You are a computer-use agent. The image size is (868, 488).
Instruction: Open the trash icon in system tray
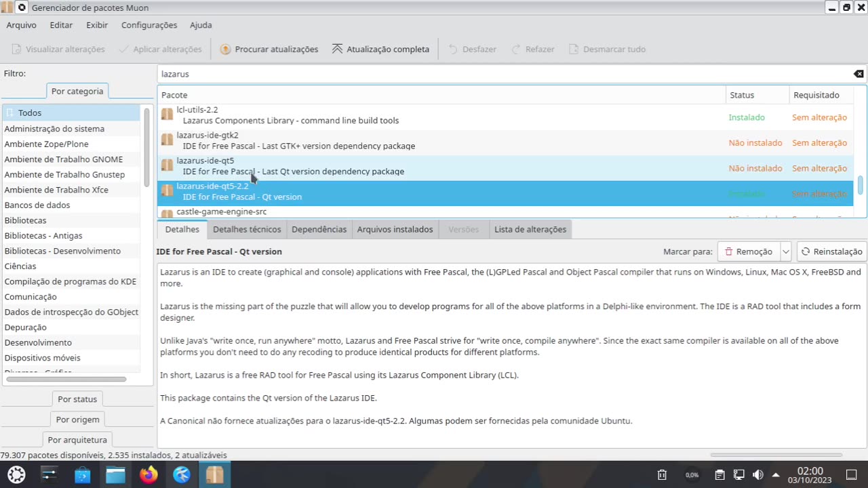click(x=663, y=474)
